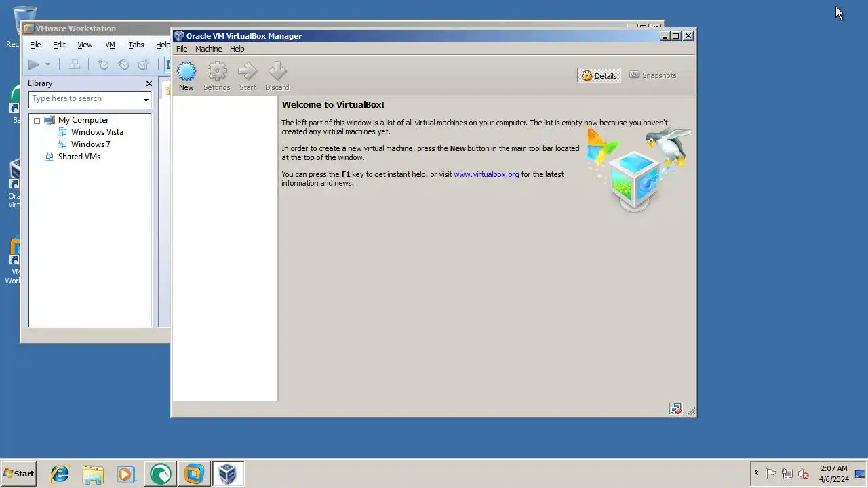The width and height of the screenshot is (868, 488).
Task: Launch Internet Explorer from taskbar
Action: [x=60, y=474]
